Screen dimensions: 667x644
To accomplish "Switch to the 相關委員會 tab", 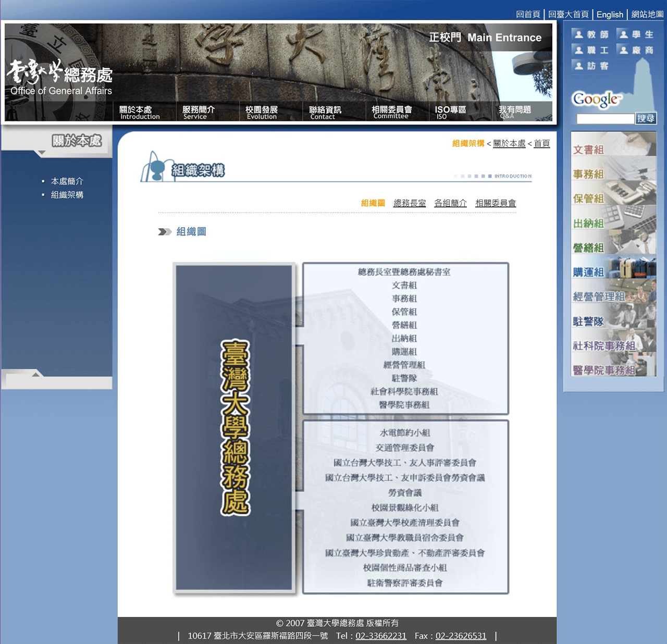I will [496, 203].
